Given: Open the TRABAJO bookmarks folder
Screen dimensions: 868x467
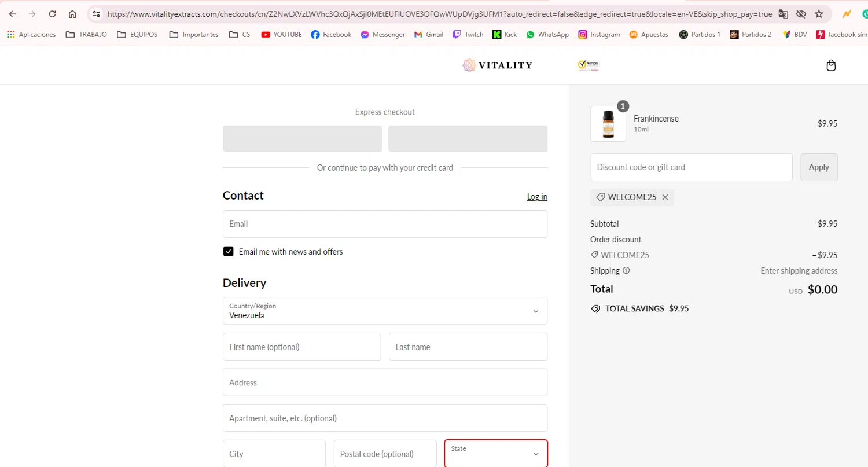Looking at the screenshot, I should pyautogui.click(x=86, y=35).
